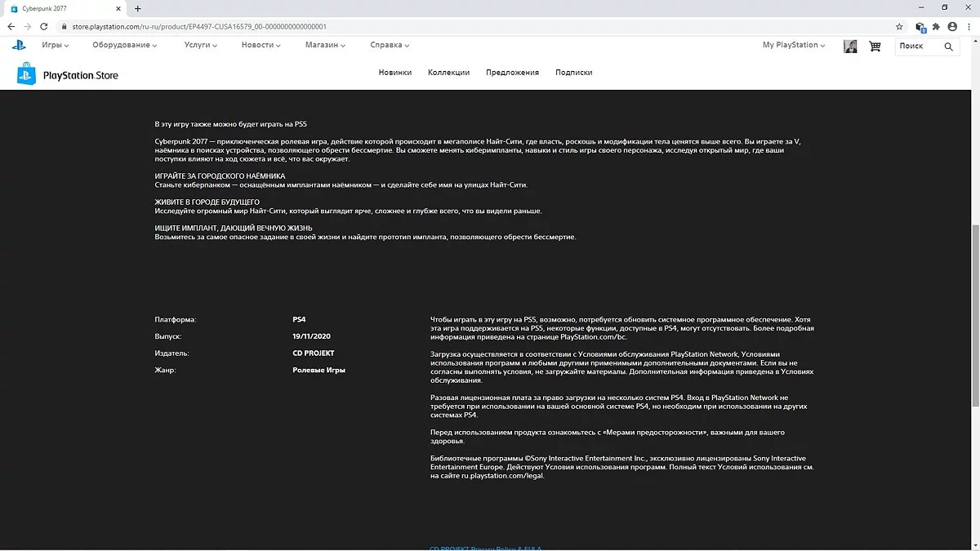Click the ИЩИТЕ ИМПЛАНТ, ДАЮЩИЙ ВЕЧНУЮ ЖИЗНЬ heading
Image resolution: width=980 pixels, height=551 pixels.
point(234,228)
